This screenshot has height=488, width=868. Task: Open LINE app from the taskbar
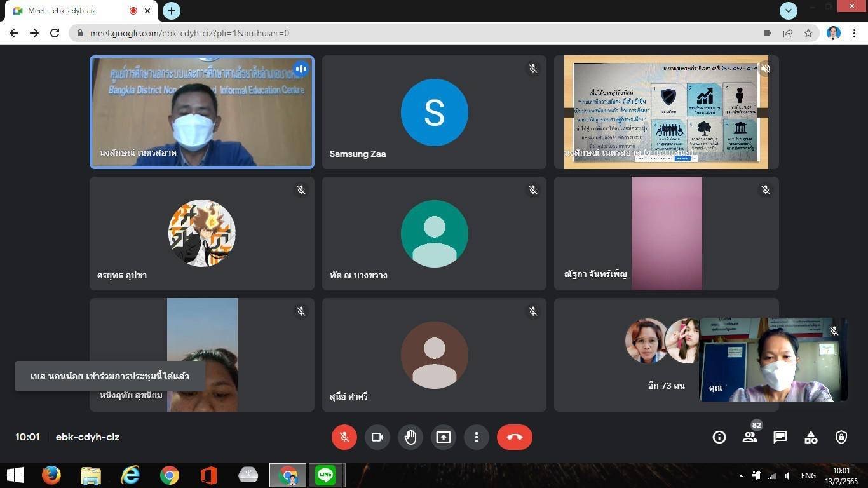point(326,475)
